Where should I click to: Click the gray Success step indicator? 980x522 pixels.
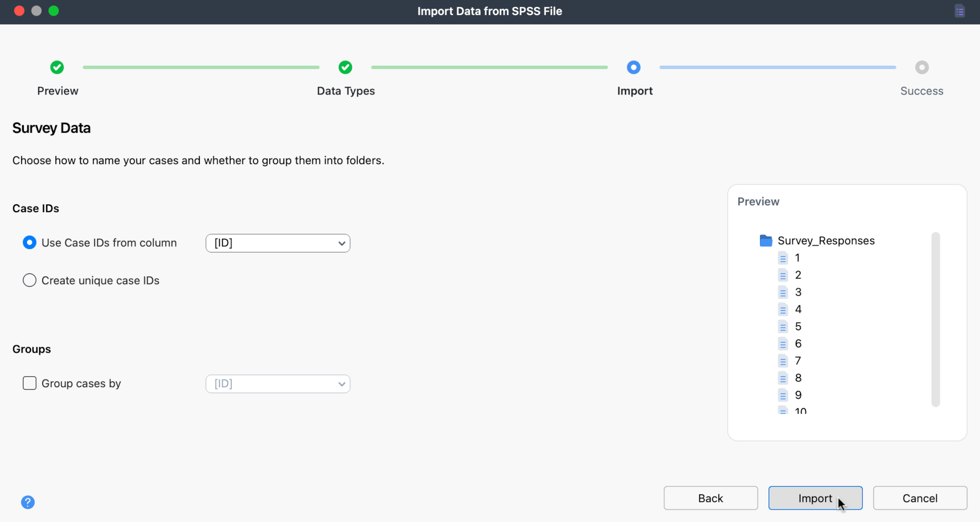(922, 67)
